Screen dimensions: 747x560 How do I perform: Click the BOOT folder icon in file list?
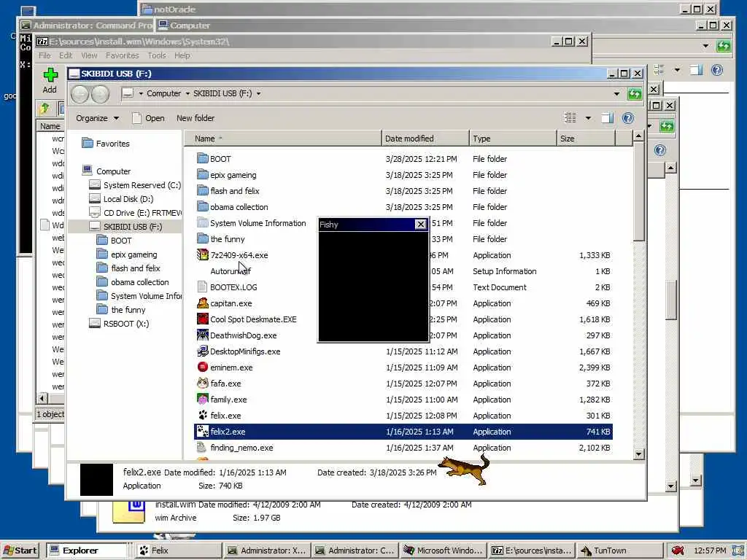click(x=203, y=158)
